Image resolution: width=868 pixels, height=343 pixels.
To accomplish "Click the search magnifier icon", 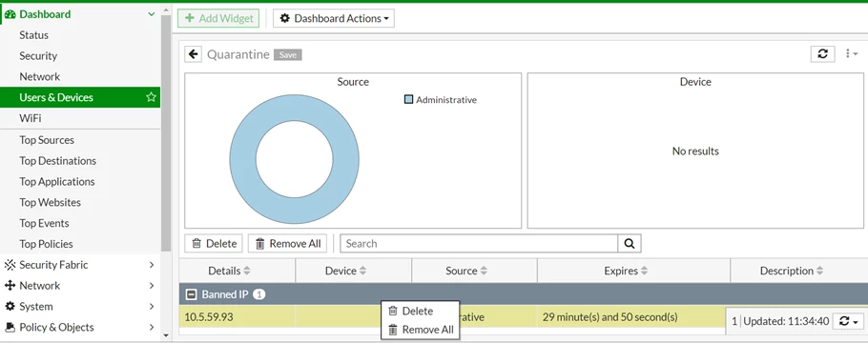I will [x=630, y=243].
